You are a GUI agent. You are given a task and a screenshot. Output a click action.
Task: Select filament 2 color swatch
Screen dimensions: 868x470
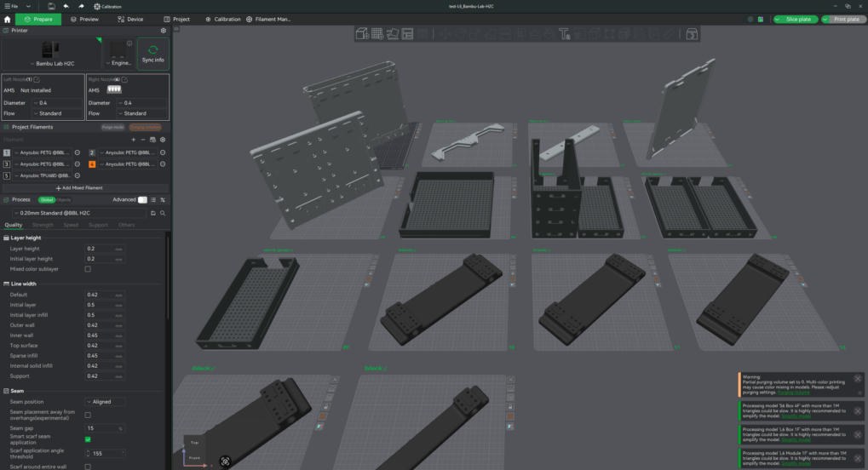click(x=92, y=152)
